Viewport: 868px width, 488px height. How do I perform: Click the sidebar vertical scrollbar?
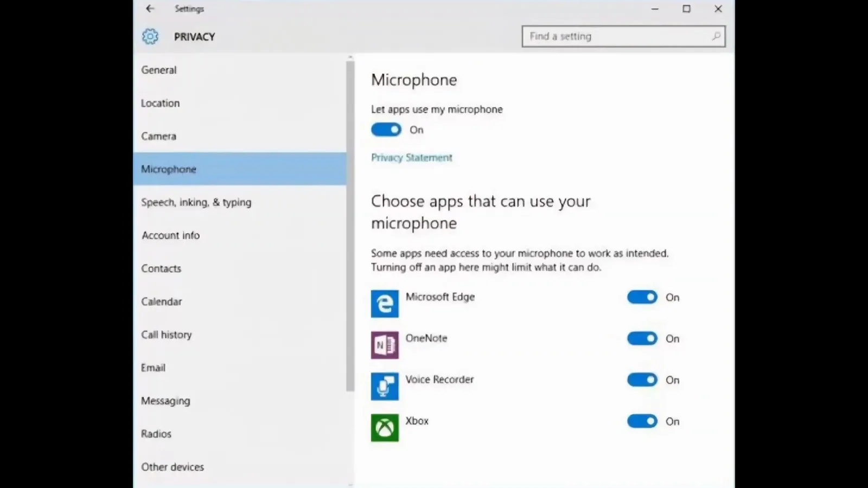pos(350,226)
